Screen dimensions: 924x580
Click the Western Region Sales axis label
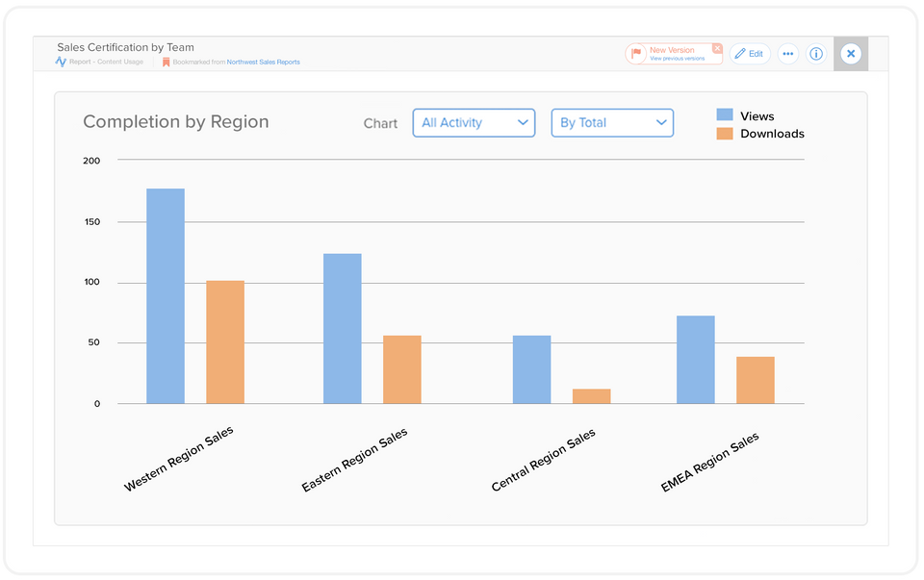179,459
